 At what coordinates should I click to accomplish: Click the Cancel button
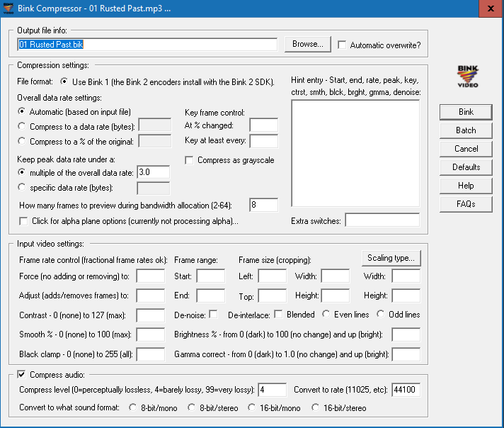coord(466,149)
